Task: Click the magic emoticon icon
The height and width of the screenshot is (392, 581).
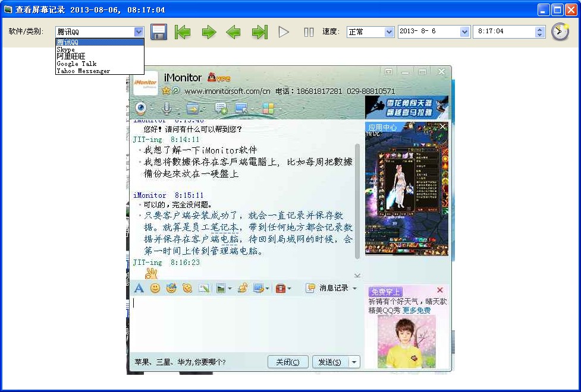Action: (171, 288)
